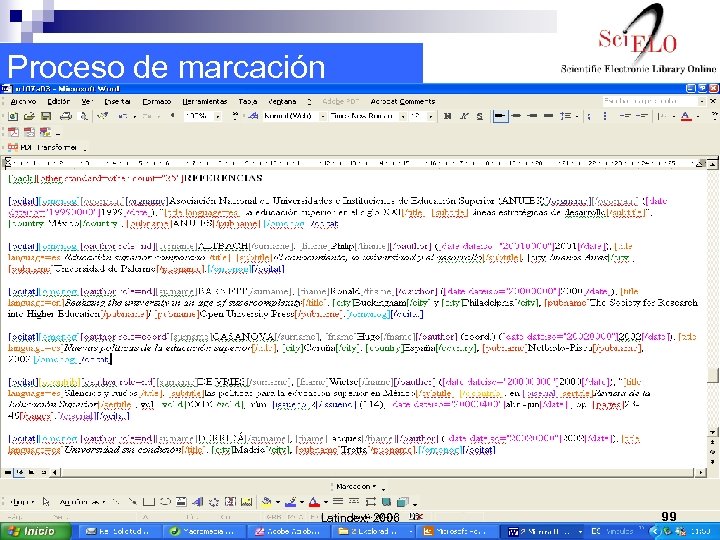This screenshot has width=720, height=540.
Task: Open the Autoformas shapes menu
Action: pyautogui.click(x=83, y=502)
